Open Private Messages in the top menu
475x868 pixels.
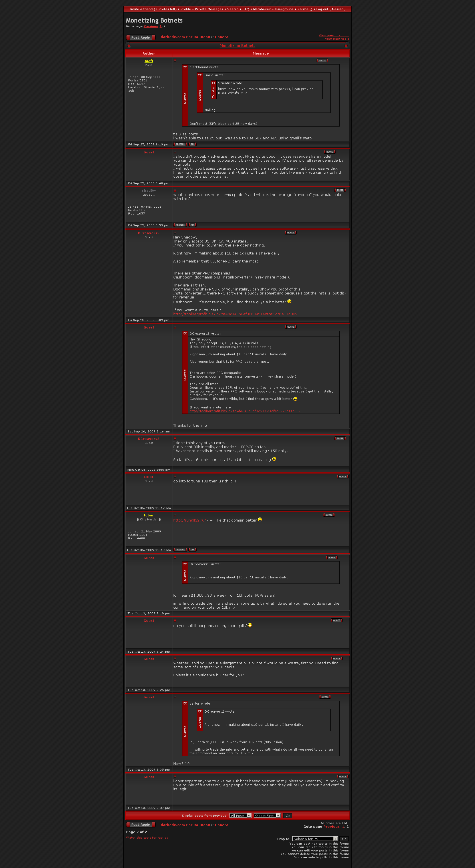pos(209,9)
